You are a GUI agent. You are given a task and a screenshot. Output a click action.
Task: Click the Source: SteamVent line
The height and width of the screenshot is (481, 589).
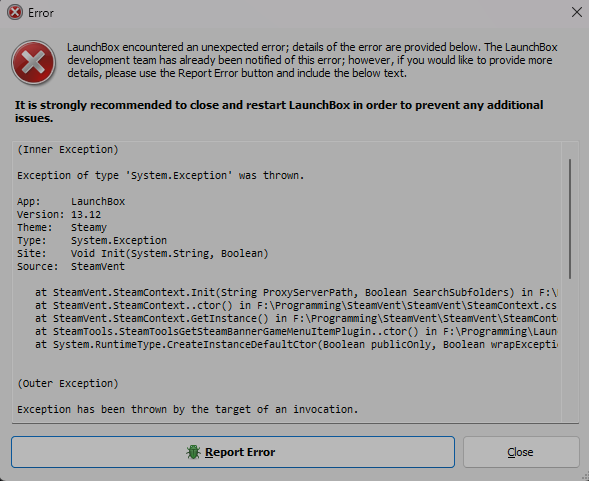coord(71,266)
